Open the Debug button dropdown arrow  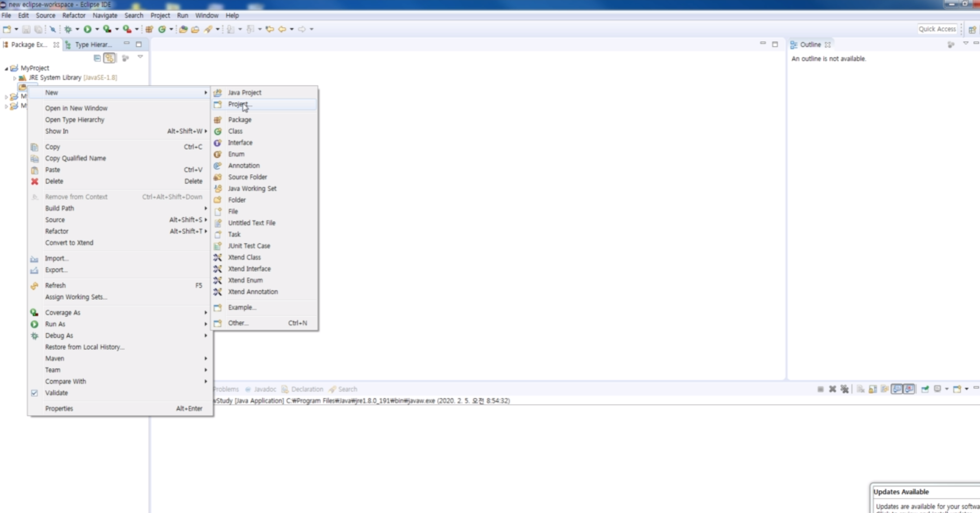(x=77, y=29)
